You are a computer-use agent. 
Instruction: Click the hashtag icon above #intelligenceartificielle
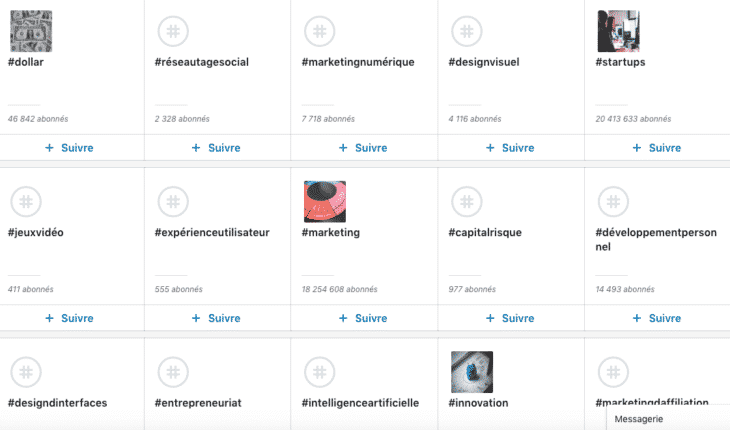coord(322,371)
